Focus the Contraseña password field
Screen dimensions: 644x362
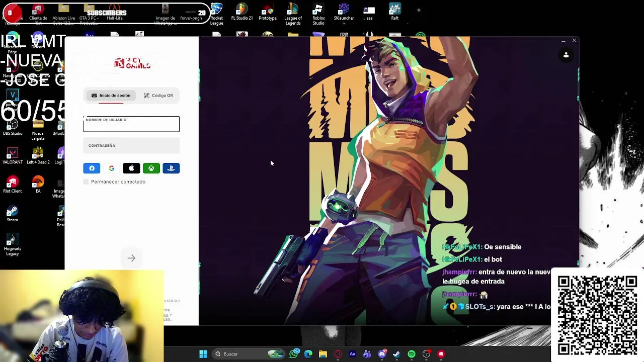coord(131,145)
